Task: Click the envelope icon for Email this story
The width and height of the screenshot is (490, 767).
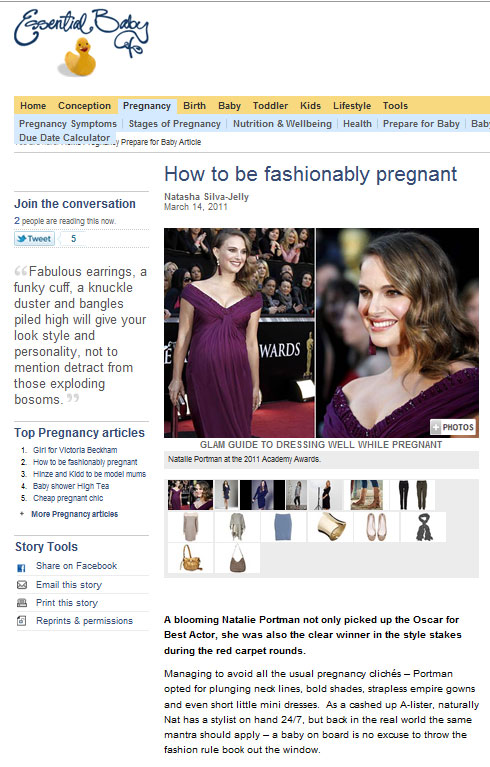Action: click(x=22, y=585)
